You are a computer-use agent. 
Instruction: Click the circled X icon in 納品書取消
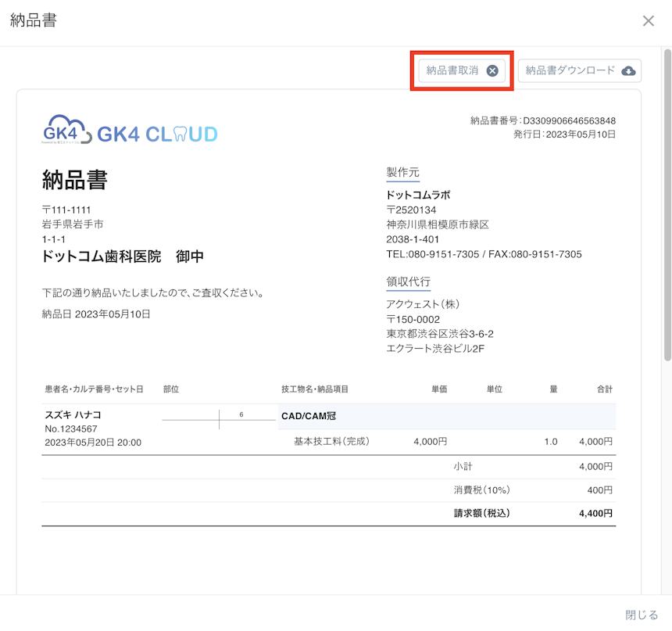point(492,71)
